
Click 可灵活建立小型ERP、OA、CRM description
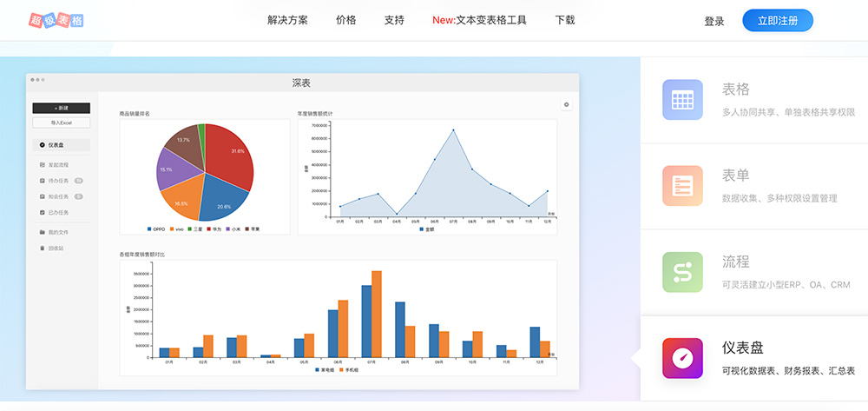pyautogui.click(x=786, y=285)
